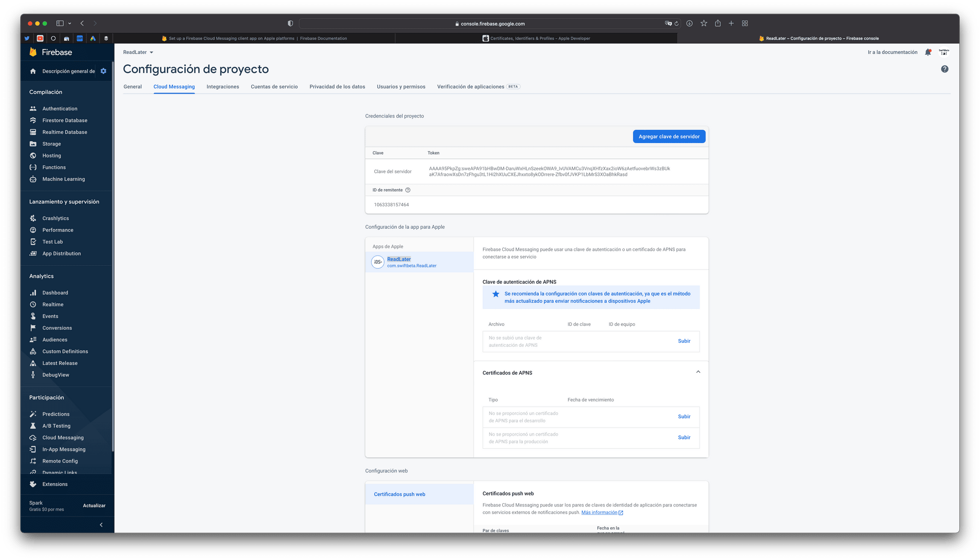Open the project settings gear icon

point(103,71)
